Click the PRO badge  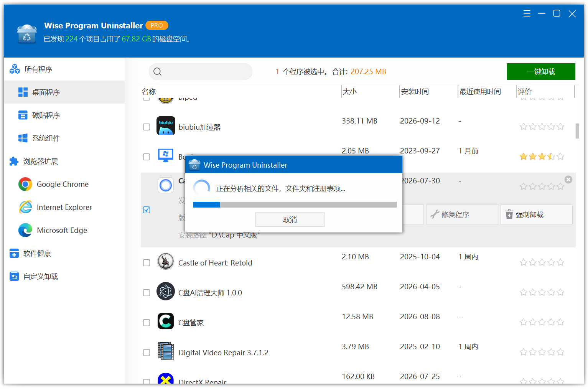click(157, 25)
